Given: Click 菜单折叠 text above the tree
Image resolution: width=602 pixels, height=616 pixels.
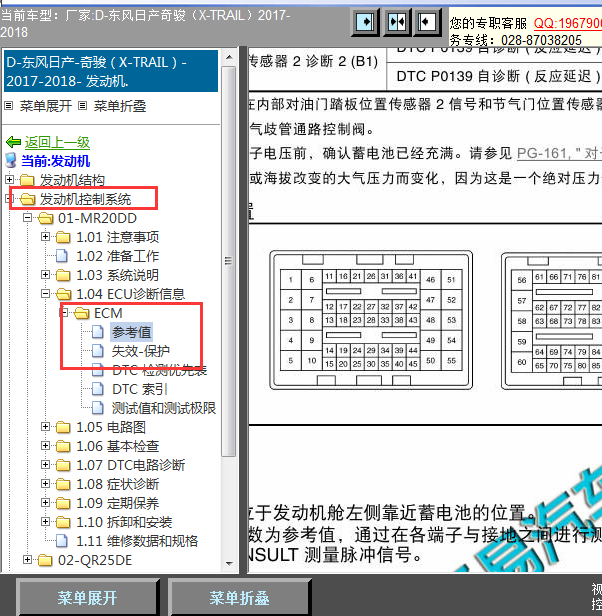Looking at the screenshot, I should point(120,106).
